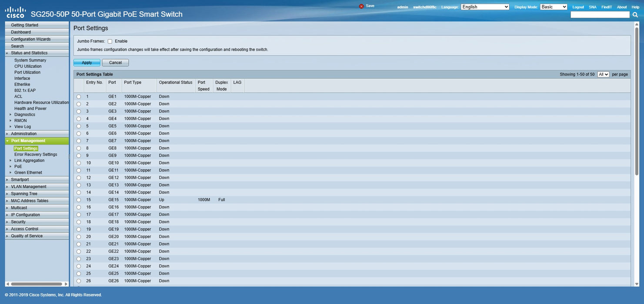Select the radio button for GE20
Image resolution: width=644 pixels, height=304 pixels.
click(79, 237)
